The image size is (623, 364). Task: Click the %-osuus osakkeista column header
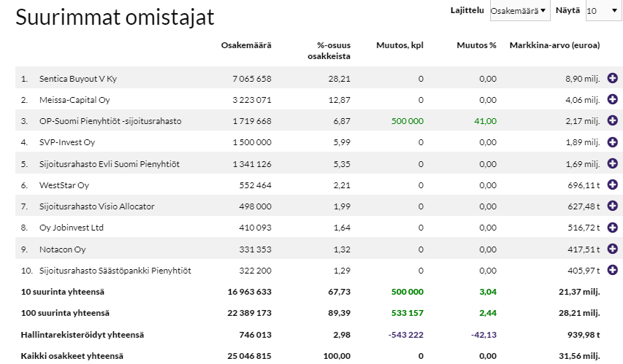click(x=328, y=50)
